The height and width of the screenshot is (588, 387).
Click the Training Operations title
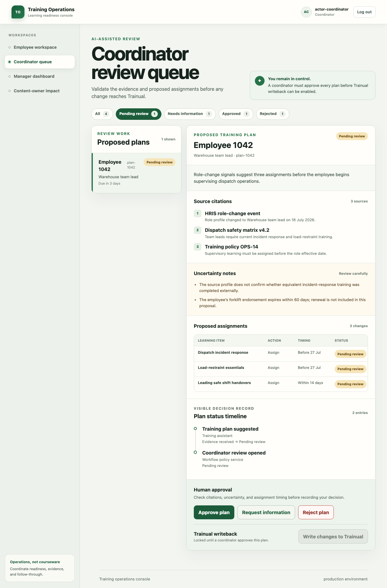[51, 9]
